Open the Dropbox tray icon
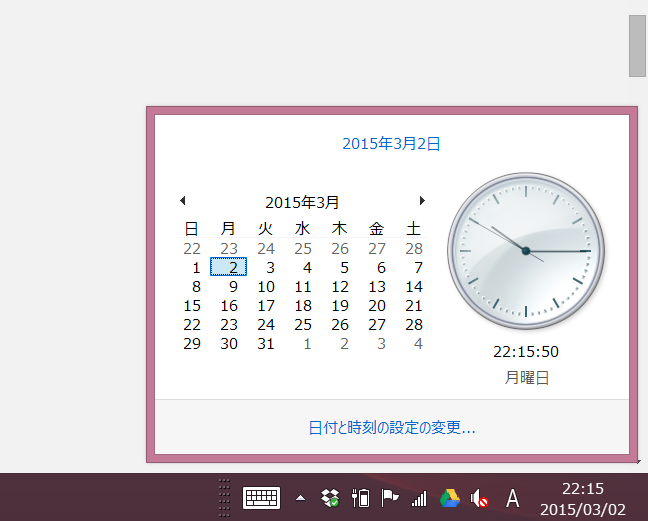The width and height of the screenshot is (648, 521). [x=330, y=498]
